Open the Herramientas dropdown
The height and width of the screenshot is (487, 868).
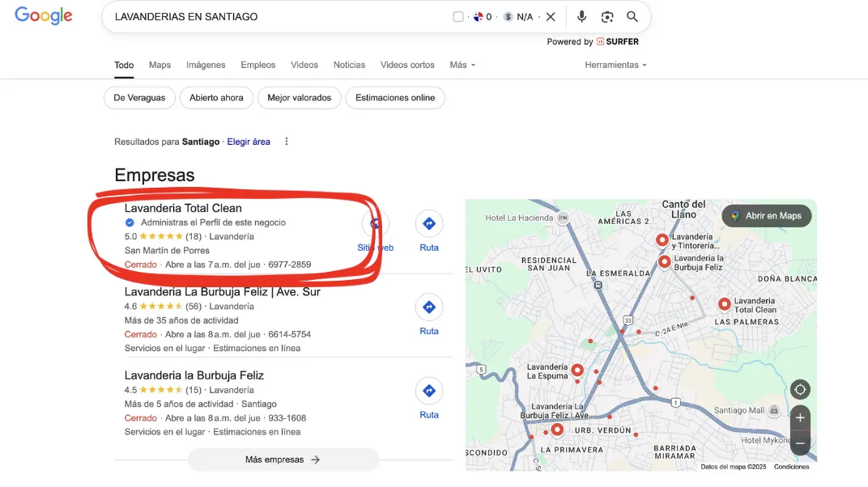[615, 65]
